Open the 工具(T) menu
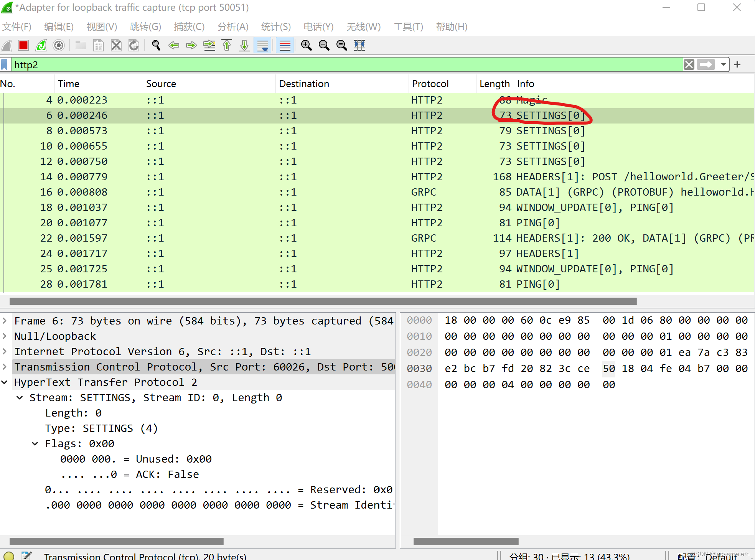This screenshot has height=560, width=755. point(408,27)
